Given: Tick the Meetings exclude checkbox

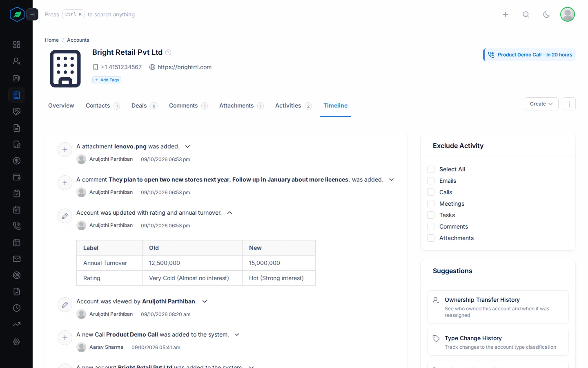Looking at the screenshot, I should pos(431,204).
